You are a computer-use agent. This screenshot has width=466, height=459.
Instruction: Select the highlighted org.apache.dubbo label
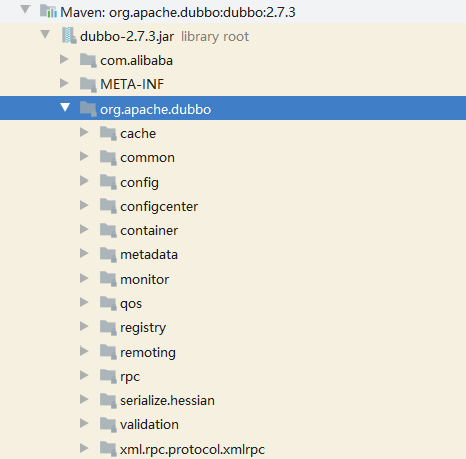click(156, 109)
